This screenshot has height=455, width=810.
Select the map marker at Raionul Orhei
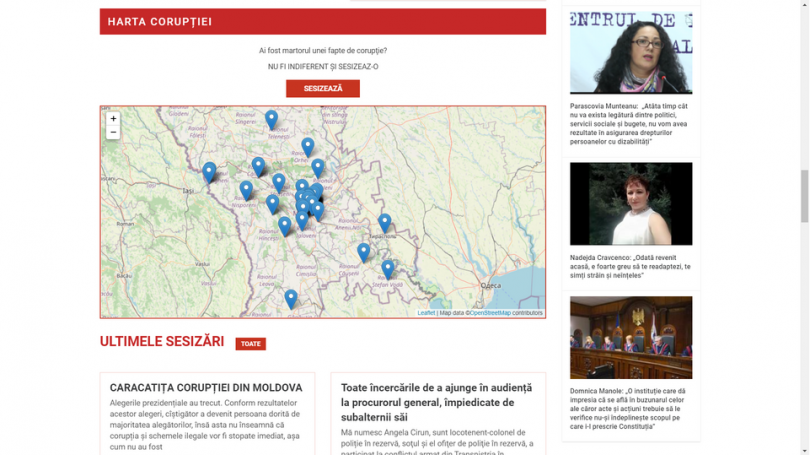(307, 148)
